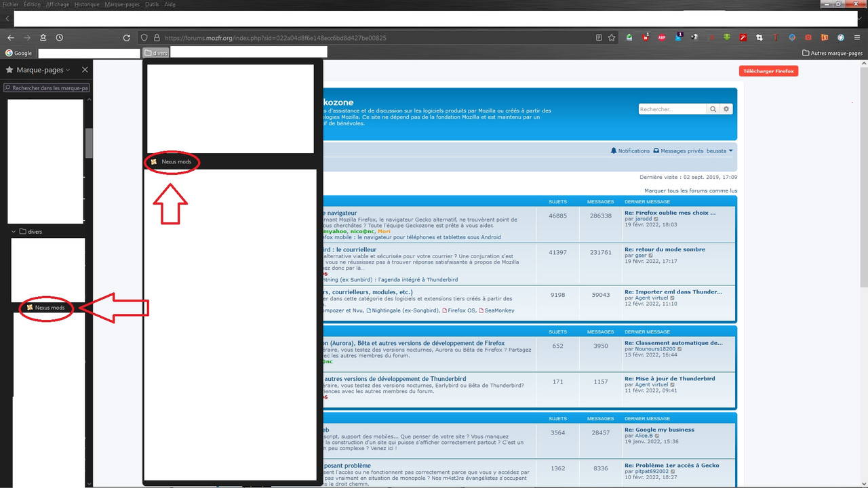Image resolution: width=868 pixels, height=488 pixels.
Task: Click the green envelope extension icon
Action: [629, 38]
